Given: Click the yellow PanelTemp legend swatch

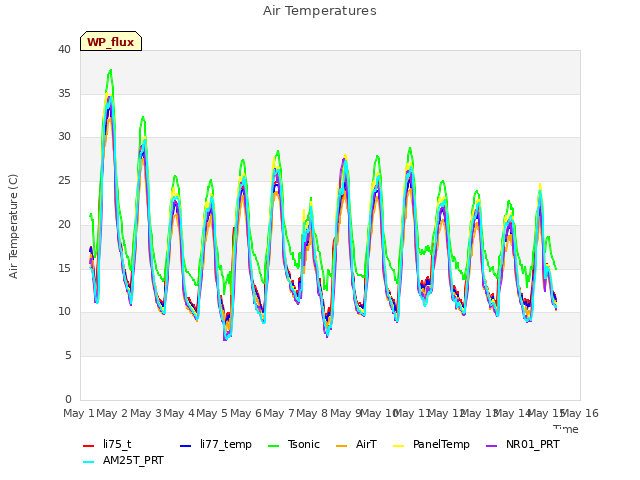Looking at the screenshot, I should (398, 446).
